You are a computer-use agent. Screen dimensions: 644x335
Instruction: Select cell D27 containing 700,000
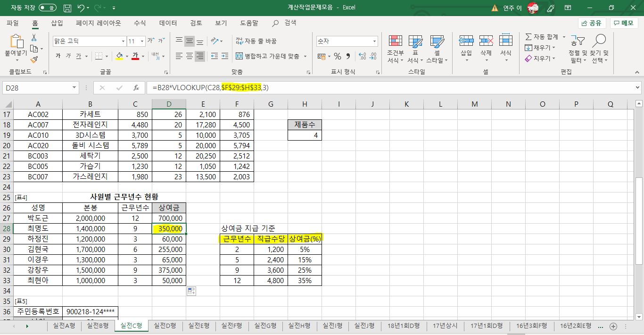coord(169,218)
